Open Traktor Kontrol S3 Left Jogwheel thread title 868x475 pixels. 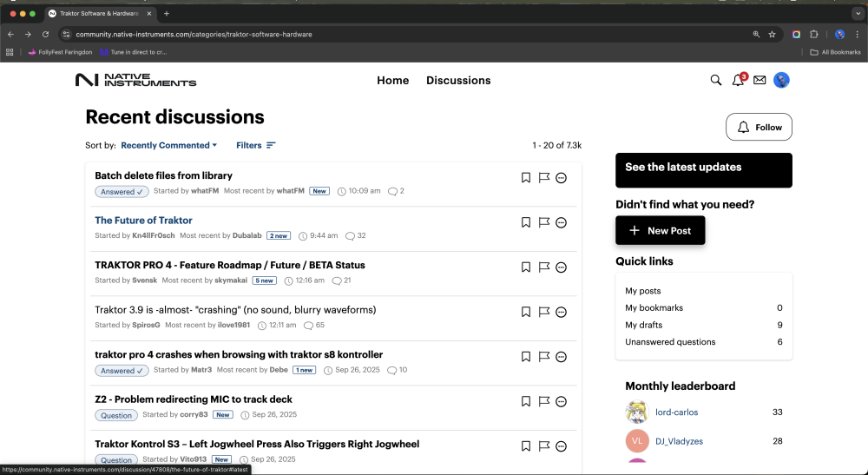point(257,444)
